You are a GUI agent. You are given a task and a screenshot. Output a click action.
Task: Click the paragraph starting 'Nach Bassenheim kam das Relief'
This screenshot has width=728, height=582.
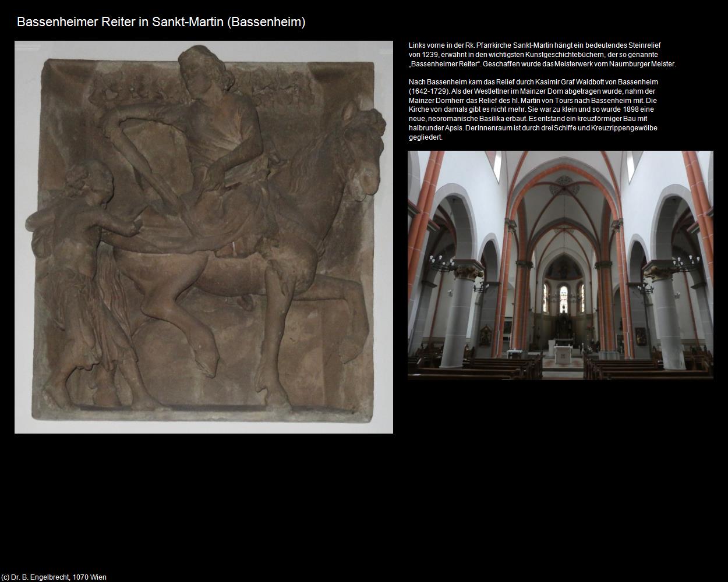point(533,109)
